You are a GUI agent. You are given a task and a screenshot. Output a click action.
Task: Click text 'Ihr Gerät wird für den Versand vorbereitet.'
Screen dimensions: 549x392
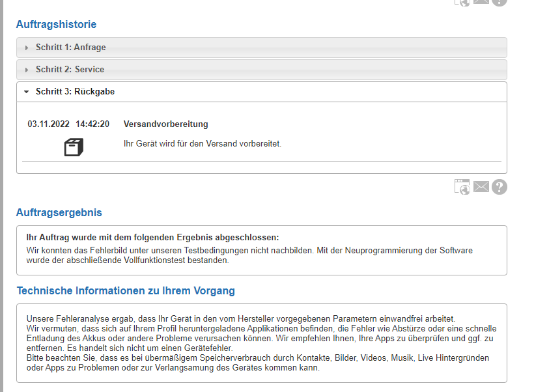pyautogui.click(x=203, y=143)
